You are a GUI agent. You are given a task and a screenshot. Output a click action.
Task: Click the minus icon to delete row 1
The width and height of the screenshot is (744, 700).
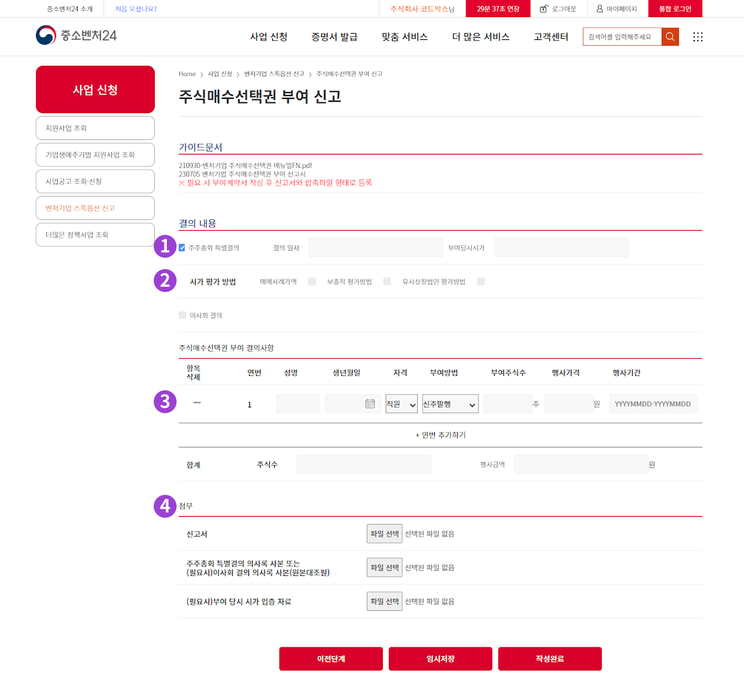coord(197,403)
